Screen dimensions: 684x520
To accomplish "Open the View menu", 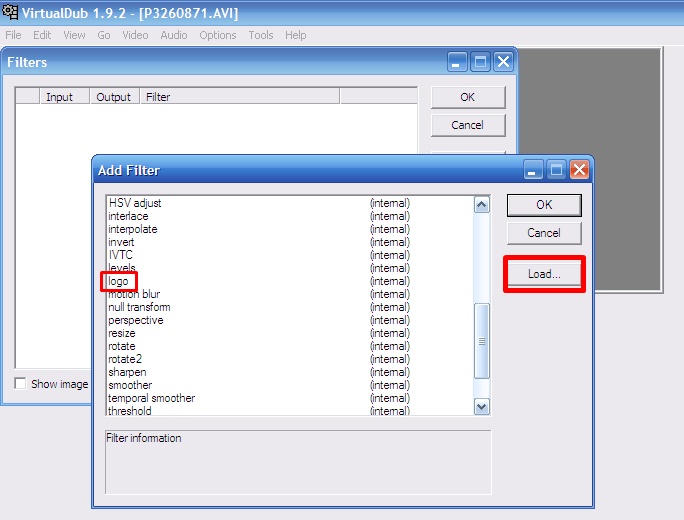I will coord(74,35).
